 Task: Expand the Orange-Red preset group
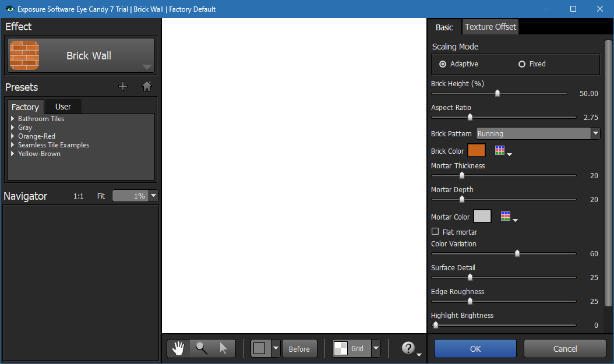coord(13,136)
